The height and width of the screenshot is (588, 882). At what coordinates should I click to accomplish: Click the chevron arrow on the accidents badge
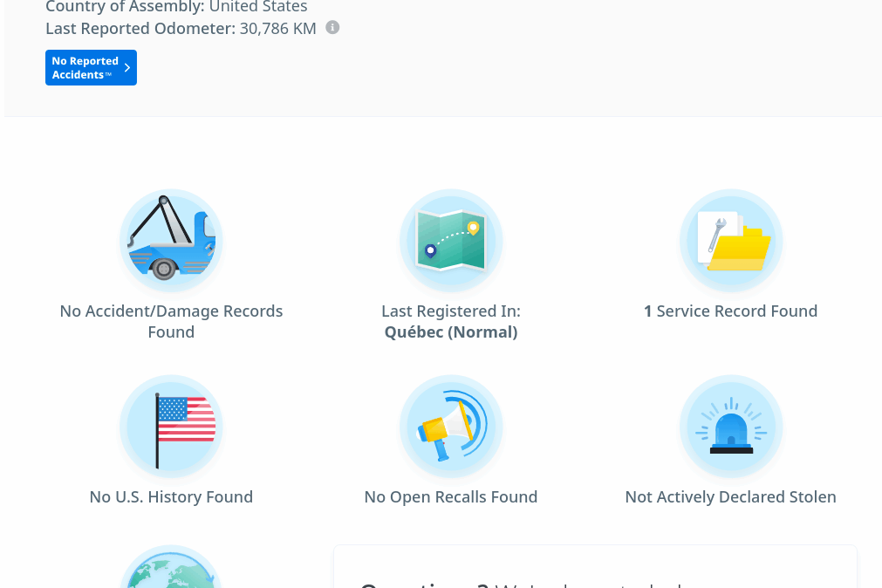(x=127, y=68)
